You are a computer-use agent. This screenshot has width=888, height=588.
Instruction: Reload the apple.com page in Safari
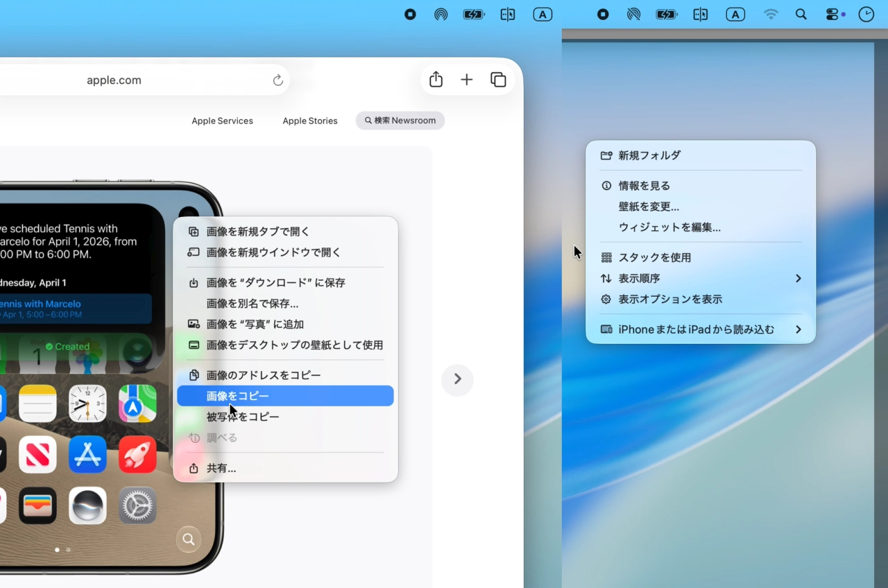278,80
